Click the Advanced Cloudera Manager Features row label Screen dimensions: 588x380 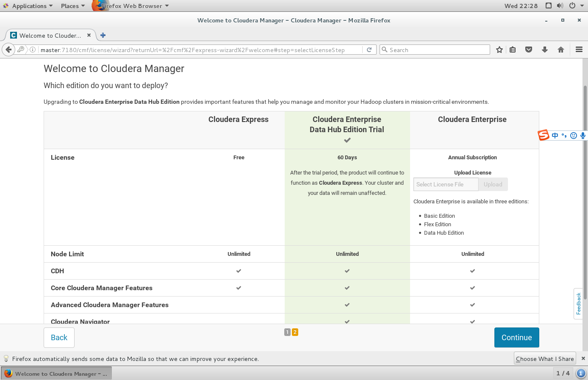[110, 305]
